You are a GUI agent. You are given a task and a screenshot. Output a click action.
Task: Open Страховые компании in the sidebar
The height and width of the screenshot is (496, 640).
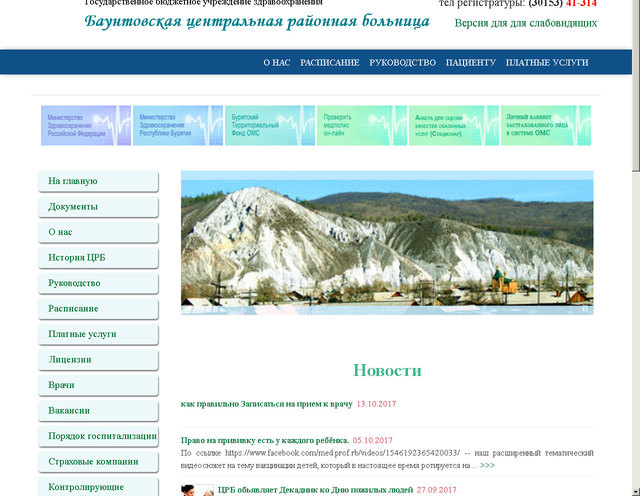pos(98,462)
